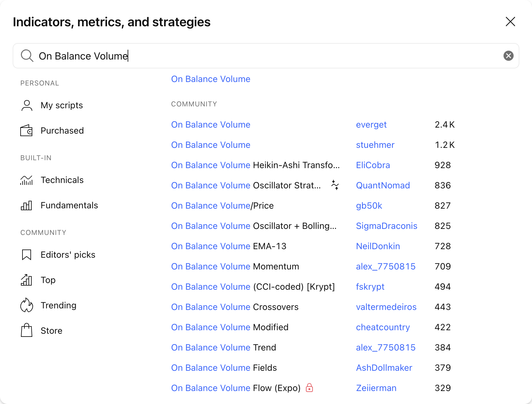Add On Balance Volume Oscillator + Bolling… script
This screenshot has height=404, width=532.
[254, 226]
